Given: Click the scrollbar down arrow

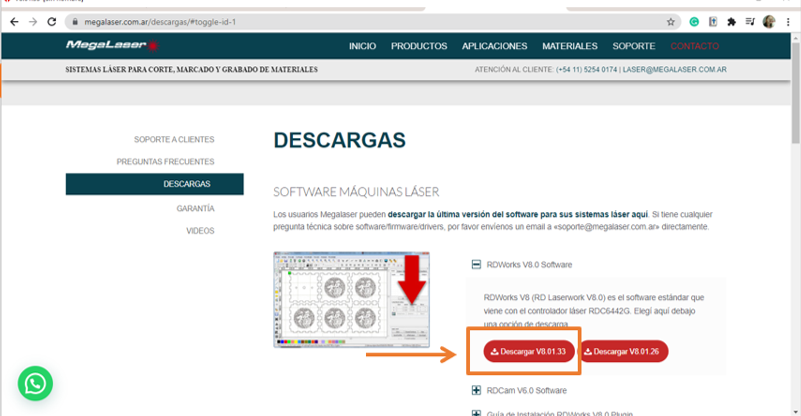Looking at the screenshot, I should pyautogui.click(x=796, y=411).
